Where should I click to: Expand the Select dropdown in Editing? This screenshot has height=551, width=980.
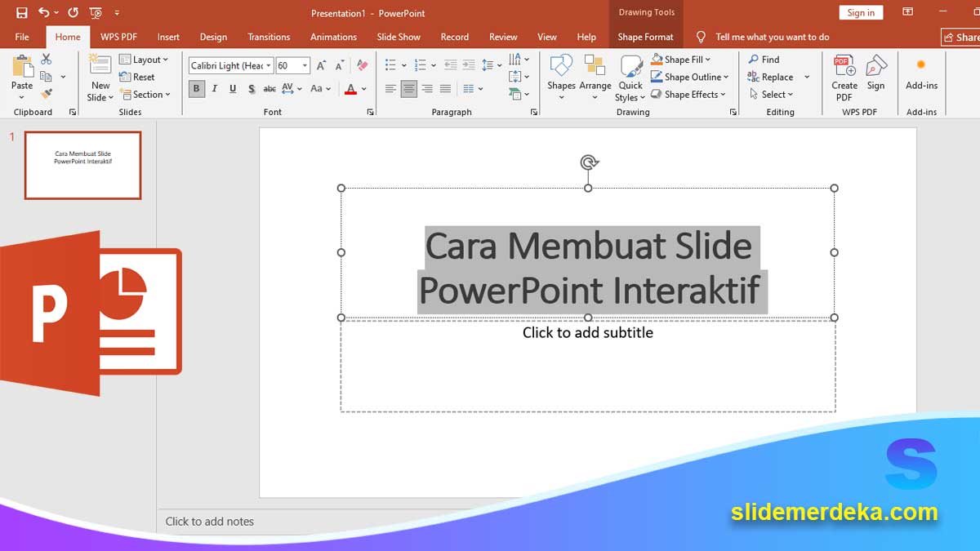[771, 94]
